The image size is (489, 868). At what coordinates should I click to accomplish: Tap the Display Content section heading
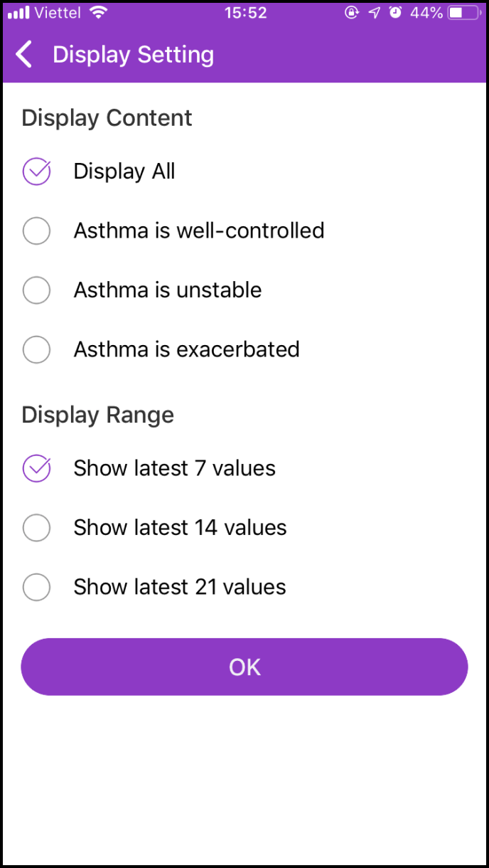(x=107, y=117)
